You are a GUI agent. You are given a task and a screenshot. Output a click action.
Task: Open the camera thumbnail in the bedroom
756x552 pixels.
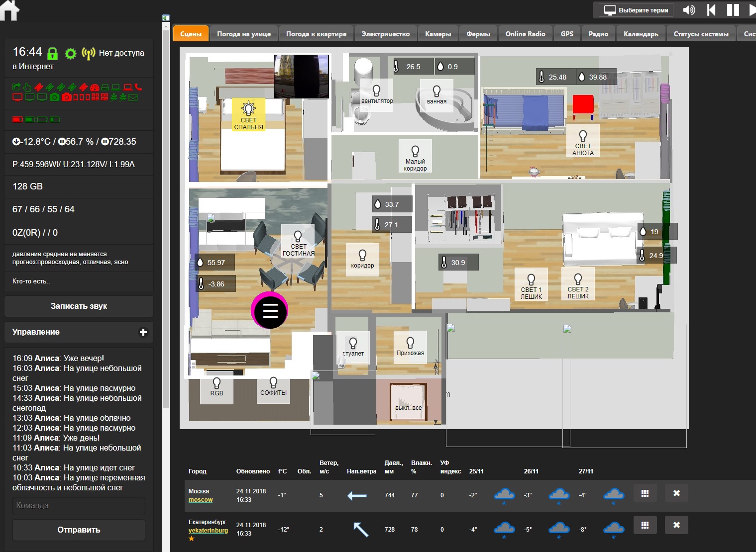click(x=302, y=76)
